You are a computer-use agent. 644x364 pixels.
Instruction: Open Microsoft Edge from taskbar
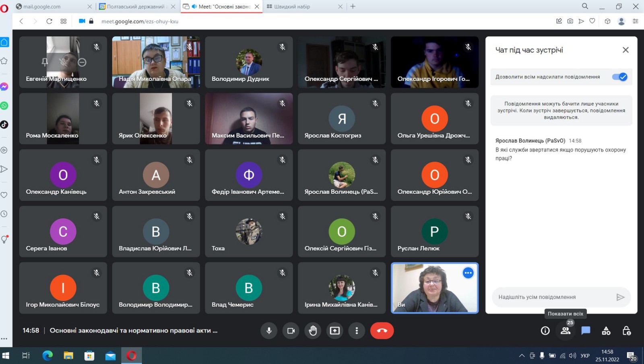click(x=47, y=356)
